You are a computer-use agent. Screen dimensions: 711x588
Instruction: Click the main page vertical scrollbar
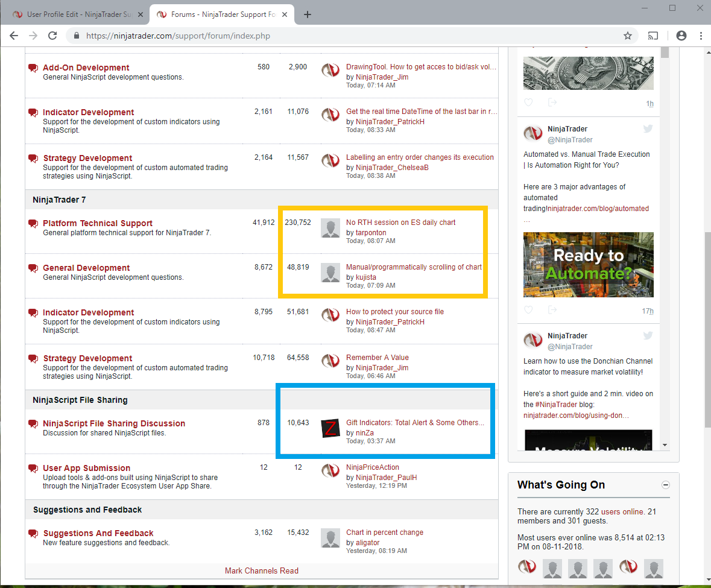[708, 329]
